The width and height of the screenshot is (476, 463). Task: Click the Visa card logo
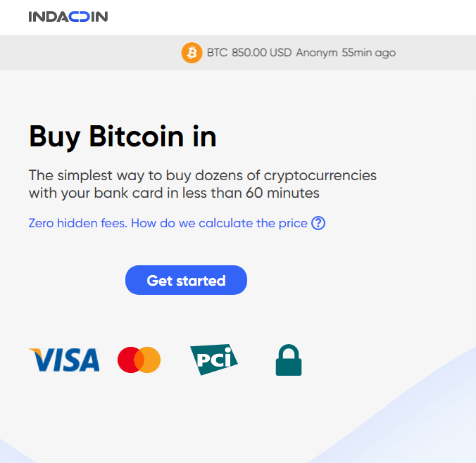(x=64, y=360)
